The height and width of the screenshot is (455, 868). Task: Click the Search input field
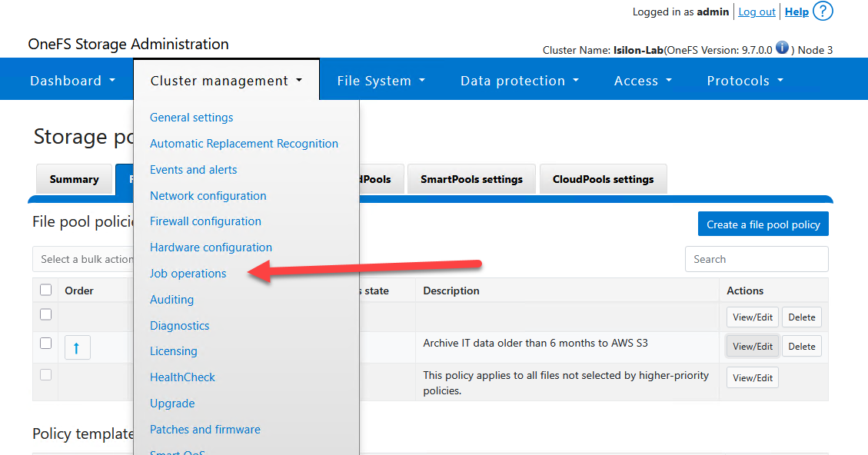tap(756, 259)
